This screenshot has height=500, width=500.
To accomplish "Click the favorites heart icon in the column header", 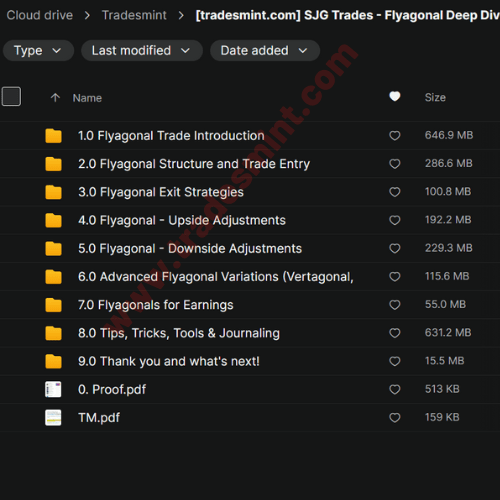I will tap(395, 97).
